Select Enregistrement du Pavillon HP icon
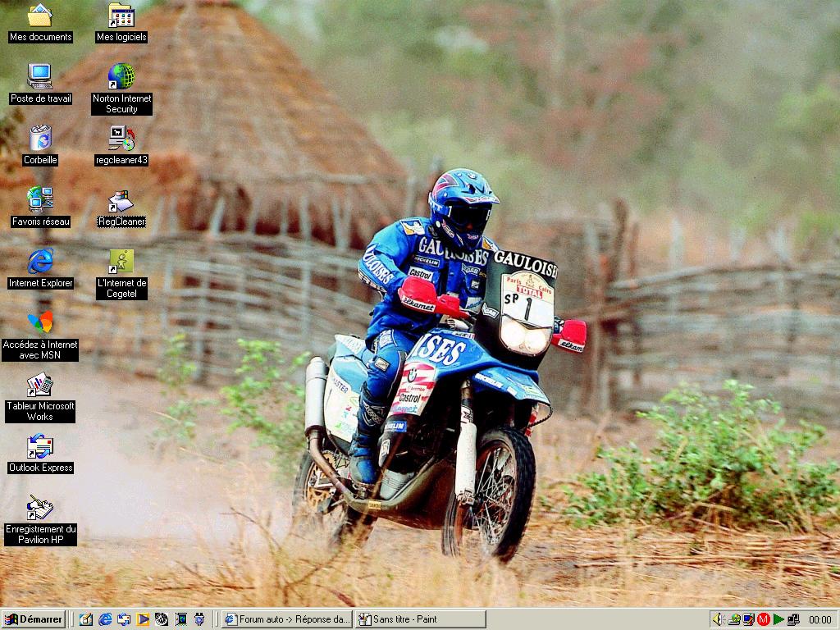Screen dimensions: 840x630 tap(39, 508)
